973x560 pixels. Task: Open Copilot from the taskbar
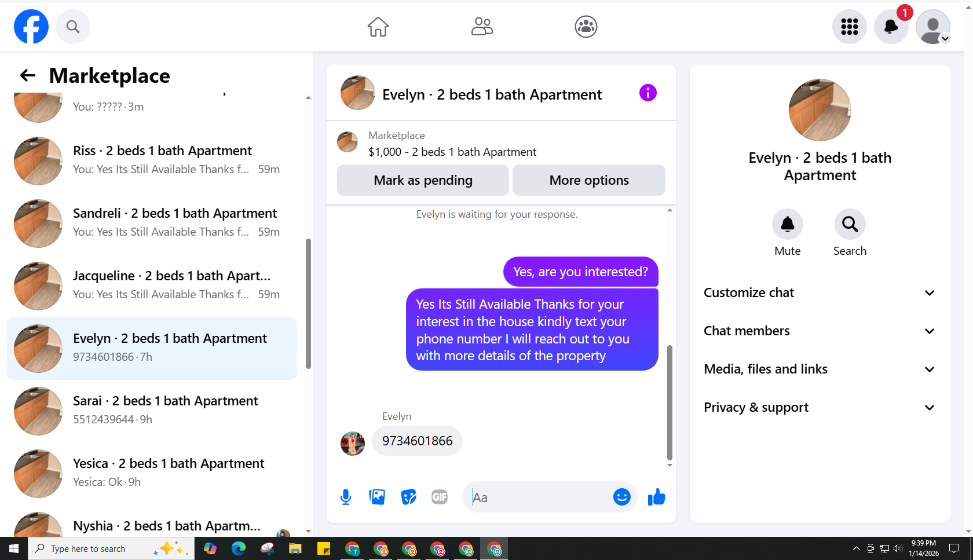pos(210,548)
